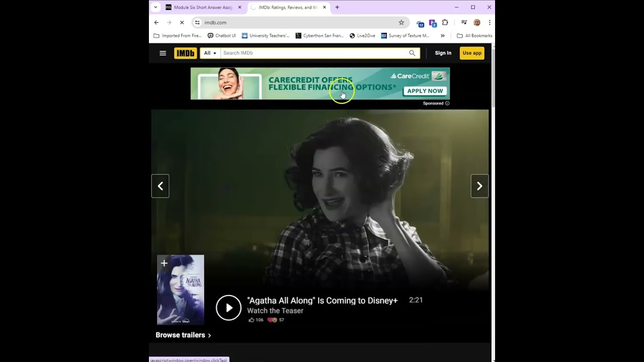Open the Cyberthon San Fran... bookmark
Screen dimensions: 644x362
(319, 36)
